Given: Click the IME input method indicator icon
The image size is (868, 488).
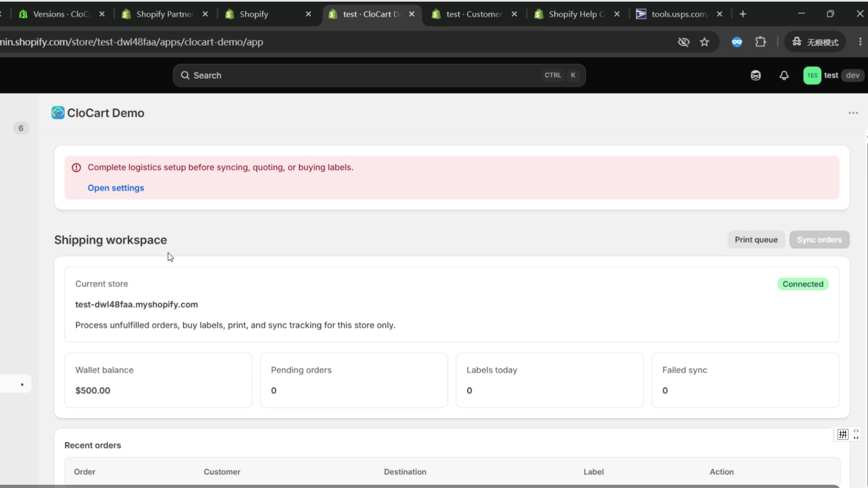Looking at the screenshot, I should [843, 434].
